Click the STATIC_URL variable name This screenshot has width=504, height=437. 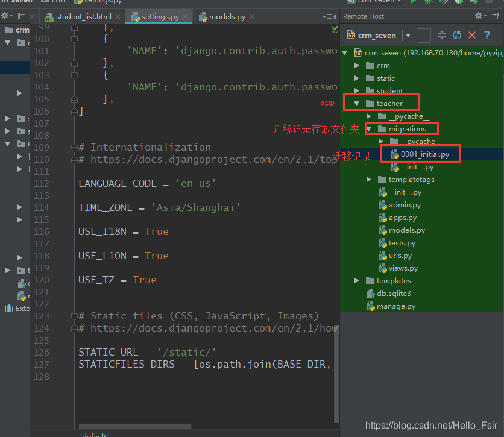click(x=109, y=352)
